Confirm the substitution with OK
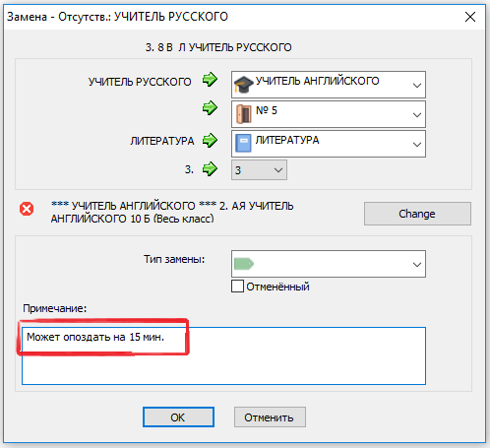 point(178,417)
